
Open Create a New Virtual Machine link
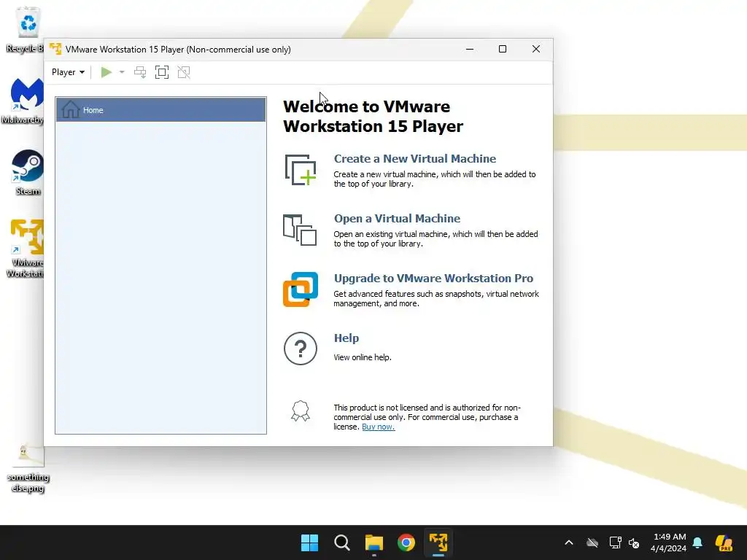[414, 158]
